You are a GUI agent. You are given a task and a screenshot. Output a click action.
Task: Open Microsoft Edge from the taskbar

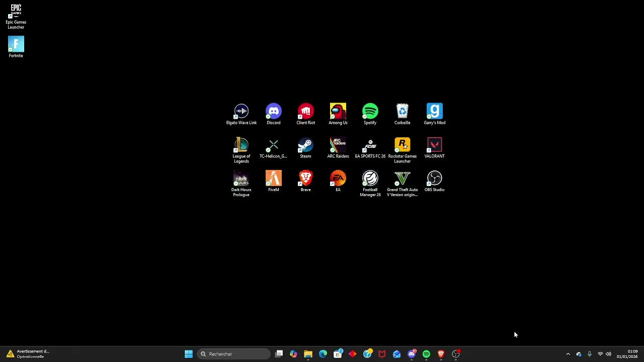[x=323, y=354]
